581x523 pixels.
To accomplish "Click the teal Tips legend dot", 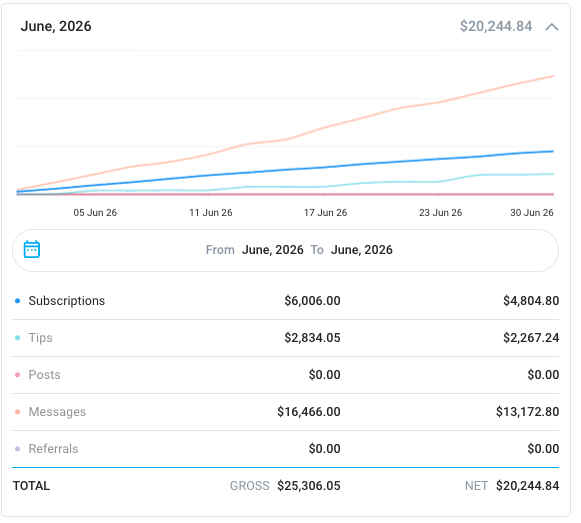I will (17, 338).
